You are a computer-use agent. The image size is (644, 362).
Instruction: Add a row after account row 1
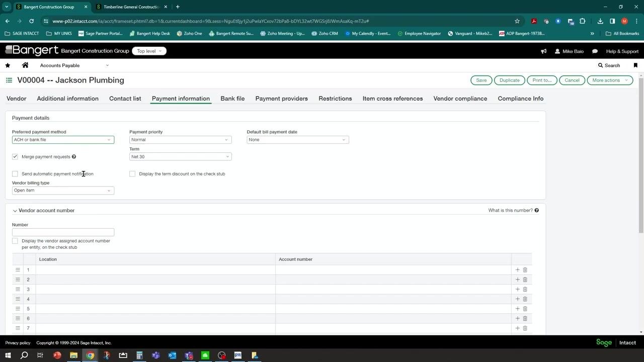[517, 270]
